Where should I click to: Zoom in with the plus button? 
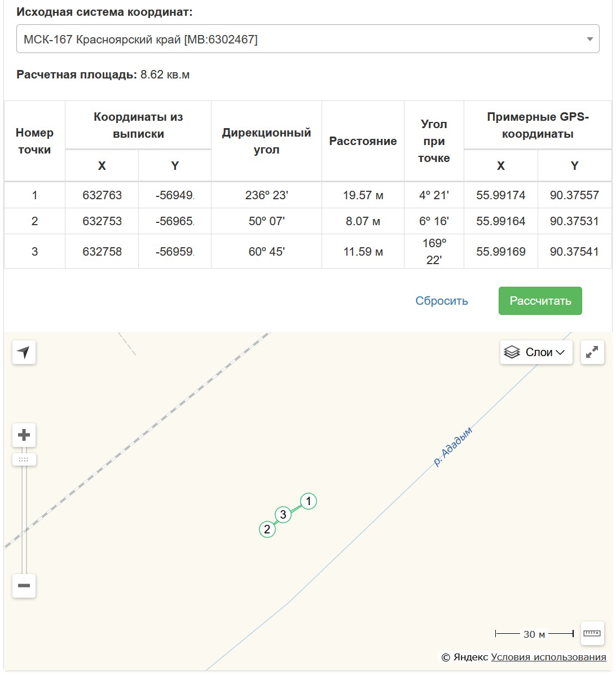coord(24,435)
